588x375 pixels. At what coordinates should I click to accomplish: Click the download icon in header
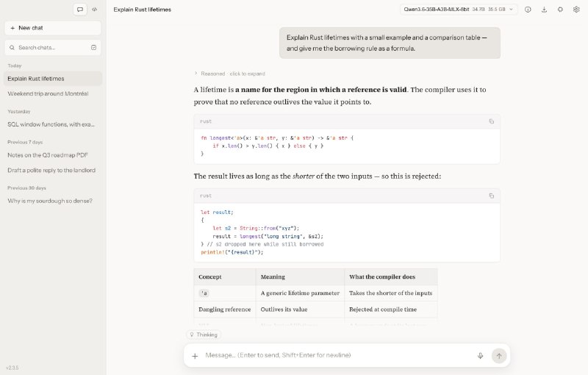tap(544, 10)
